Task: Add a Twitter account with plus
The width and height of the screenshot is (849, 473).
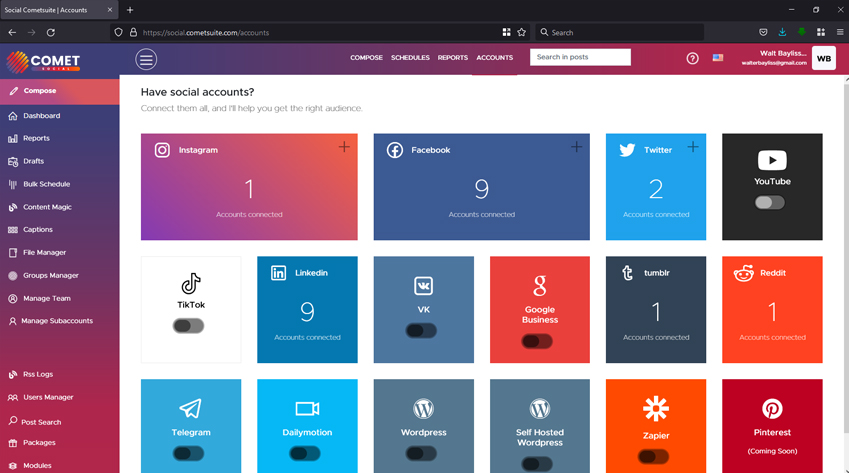Action: point(693,147)
